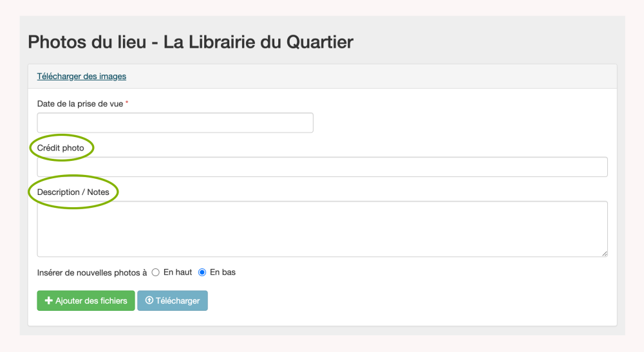Click the circled Description / Notes label
The width and height of the screenshot is (644, 352).
click(x=73, y=192)
